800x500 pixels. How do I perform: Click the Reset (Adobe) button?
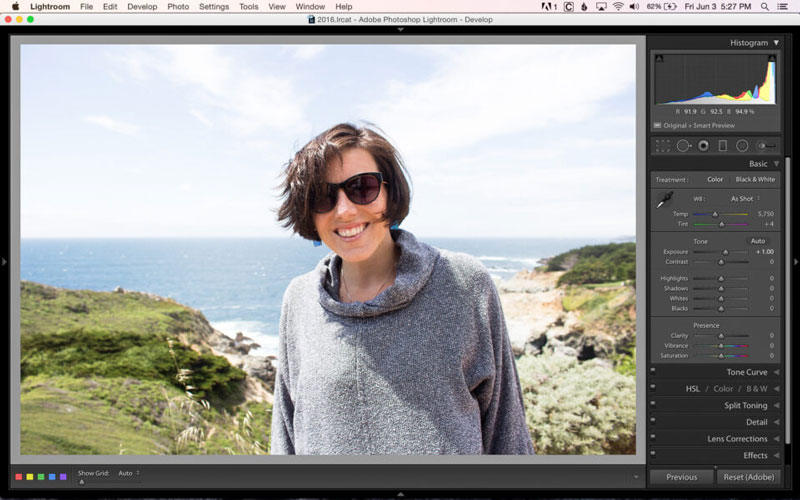coord(748,477)
